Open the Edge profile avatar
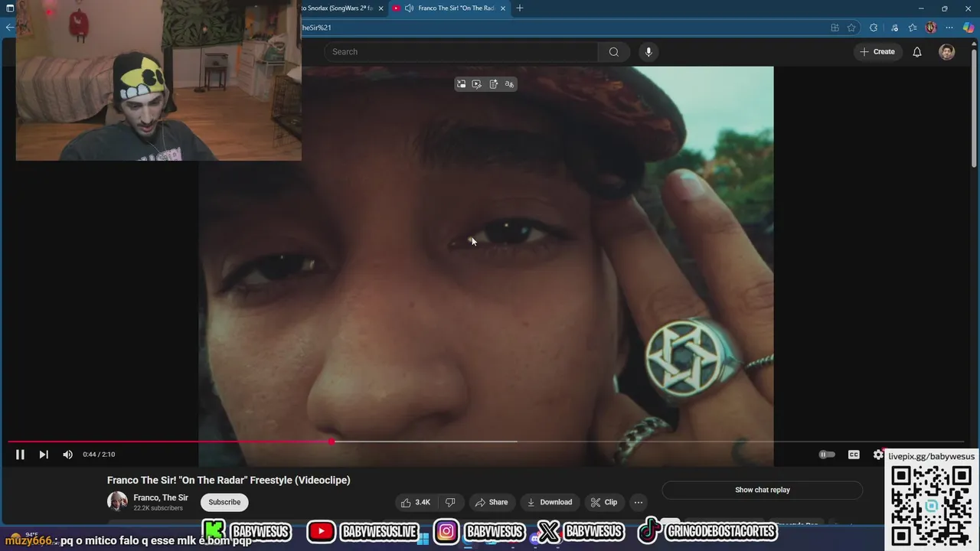 point(931,28)
